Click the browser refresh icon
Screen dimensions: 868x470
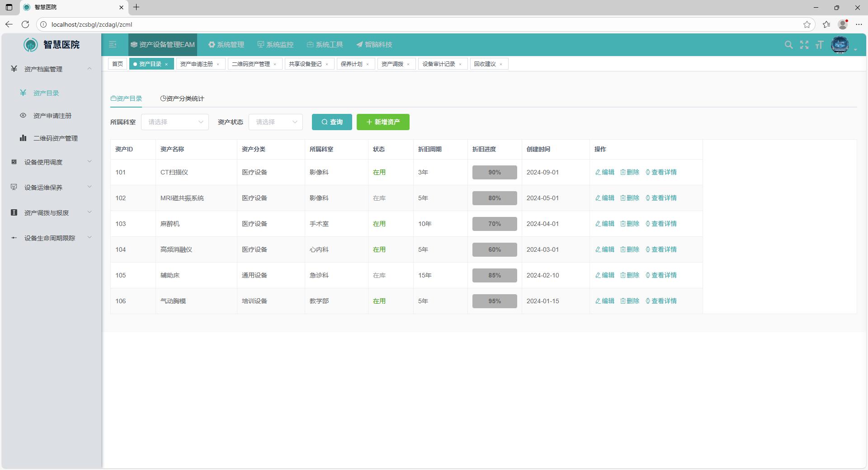[x=25, y=24]
